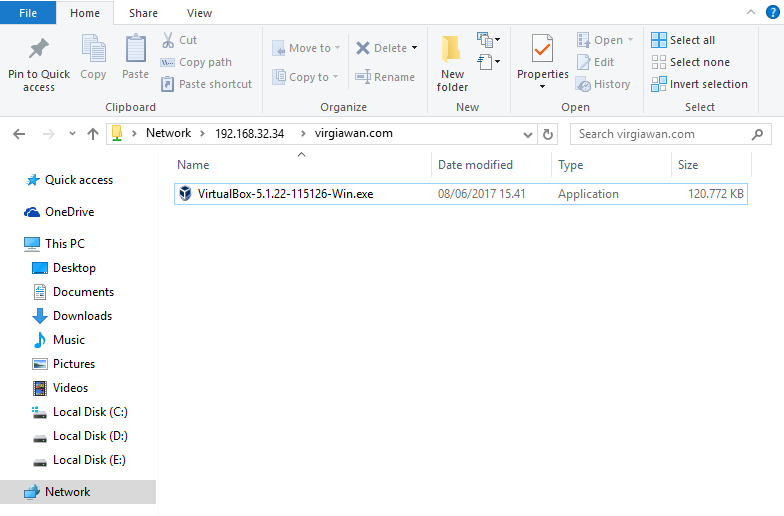784x516 pixels.
Task: Open the Easy access menu icon
Action: click(484, 62)
